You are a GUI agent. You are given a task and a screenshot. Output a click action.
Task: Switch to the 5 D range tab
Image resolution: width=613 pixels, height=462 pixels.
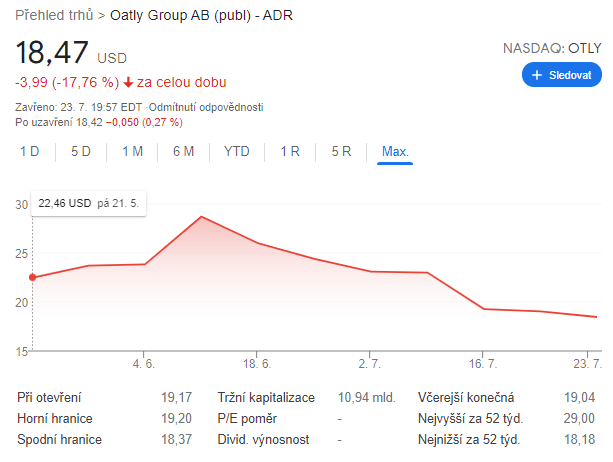[81, 152]
